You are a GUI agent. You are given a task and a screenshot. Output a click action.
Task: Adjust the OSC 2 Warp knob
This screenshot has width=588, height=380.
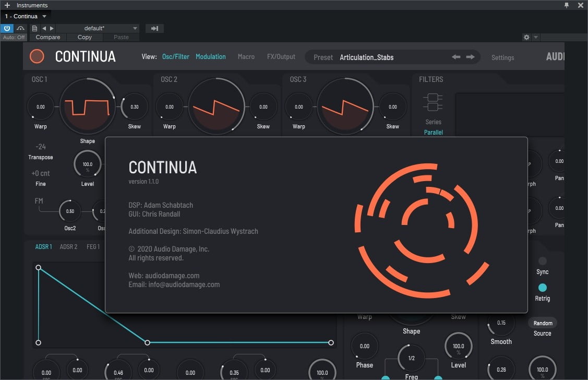coord(170,107)
